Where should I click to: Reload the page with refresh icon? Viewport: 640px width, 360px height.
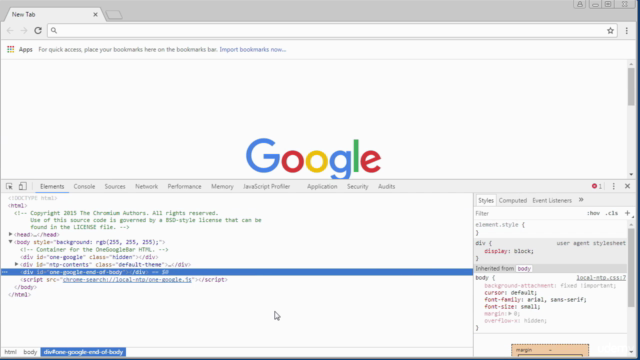38,31
